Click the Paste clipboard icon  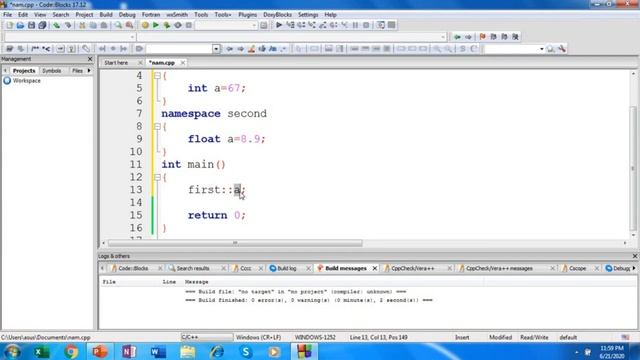pyautogui.click(x=104, y=25)
